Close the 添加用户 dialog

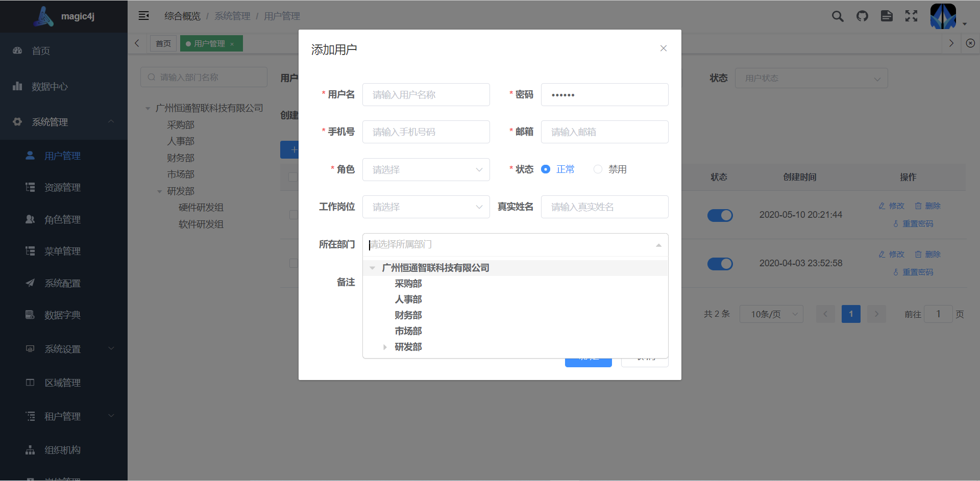pos(664,48)
